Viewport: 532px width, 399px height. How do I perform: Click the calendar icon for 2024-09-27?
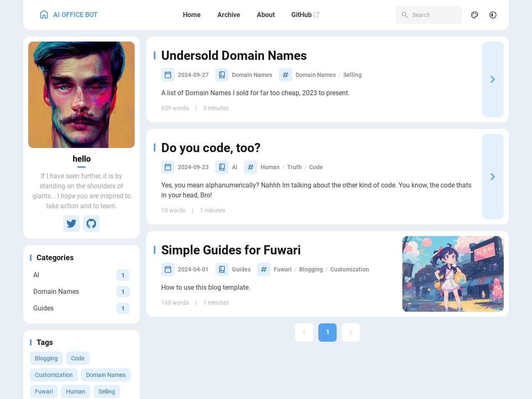pyautogui.click(x=168, y=75)
